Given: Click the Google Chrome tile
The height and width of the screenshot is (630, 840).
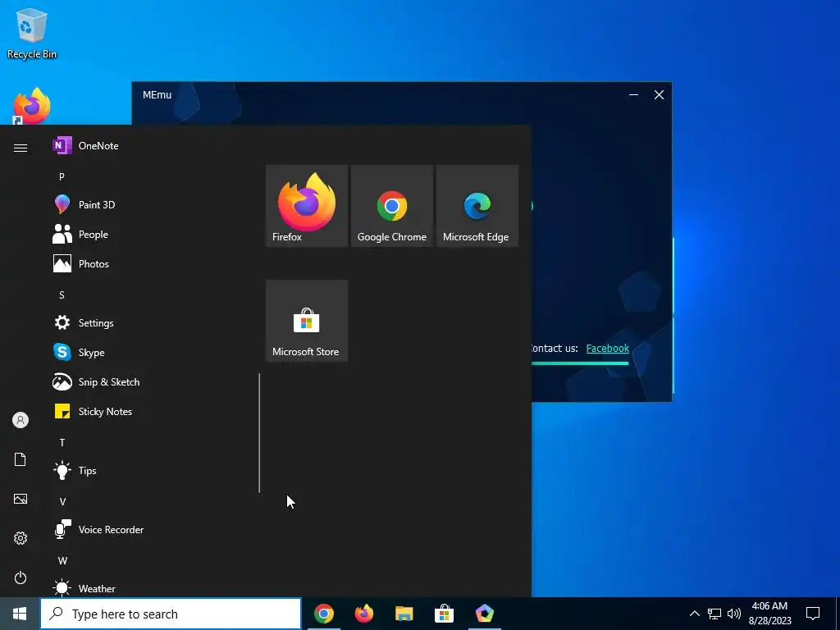Looking at the screenshot, I should (x=392, y=206).
